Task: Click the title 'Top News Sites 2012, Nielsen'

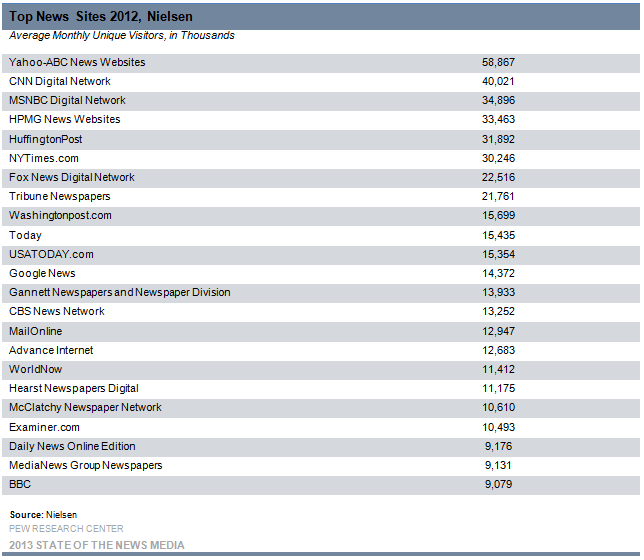Action: pyautogui.click(x=101, y=16)
